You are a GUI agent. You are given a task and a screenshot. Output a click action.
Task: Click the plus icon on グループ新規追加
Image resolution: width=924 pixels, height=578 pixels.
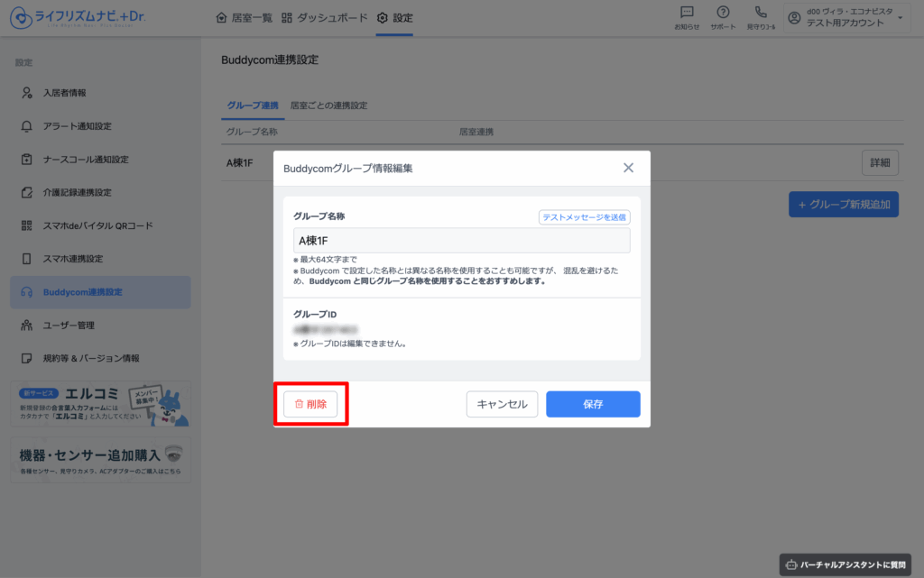[x=801, y=205]
